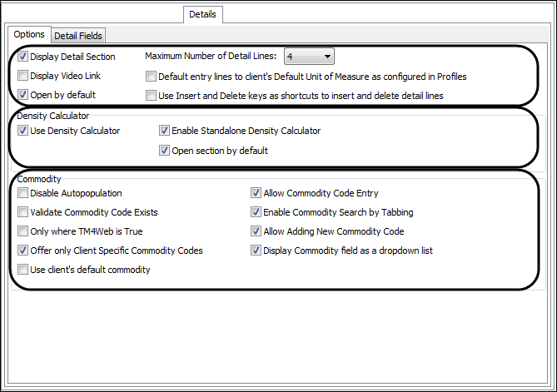This screenshot has width=557, height=392.
Task: Disable Enable Commodity Search by Tabbing
Action: (x=256, y=212)
